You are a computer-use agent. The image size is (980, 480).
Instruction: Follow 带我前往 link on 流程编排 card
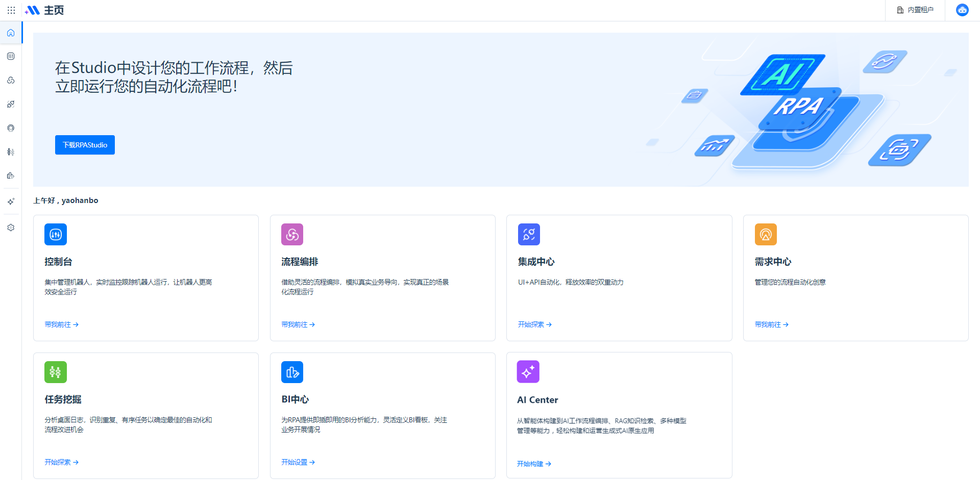pyautogui.click(x=298, y=324)
